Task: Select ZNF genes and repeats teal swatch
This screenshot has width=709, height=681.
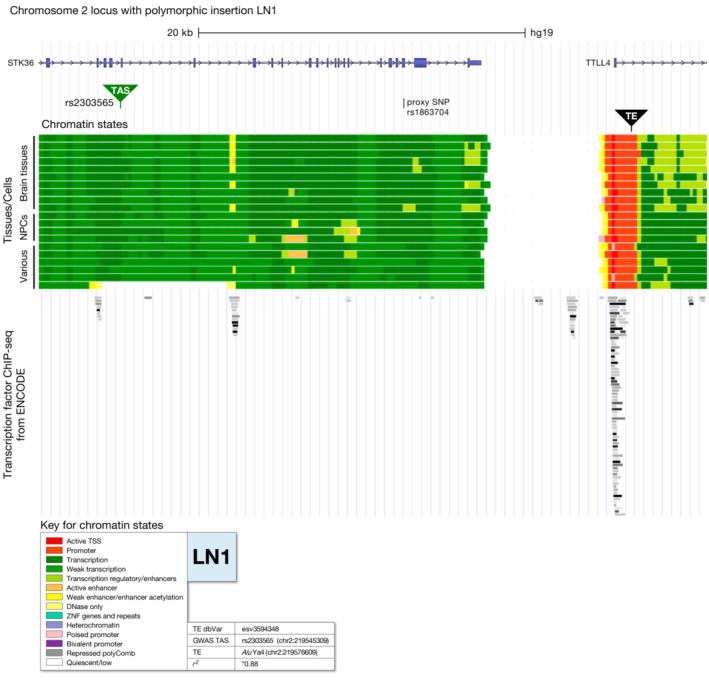Action: 54,615
